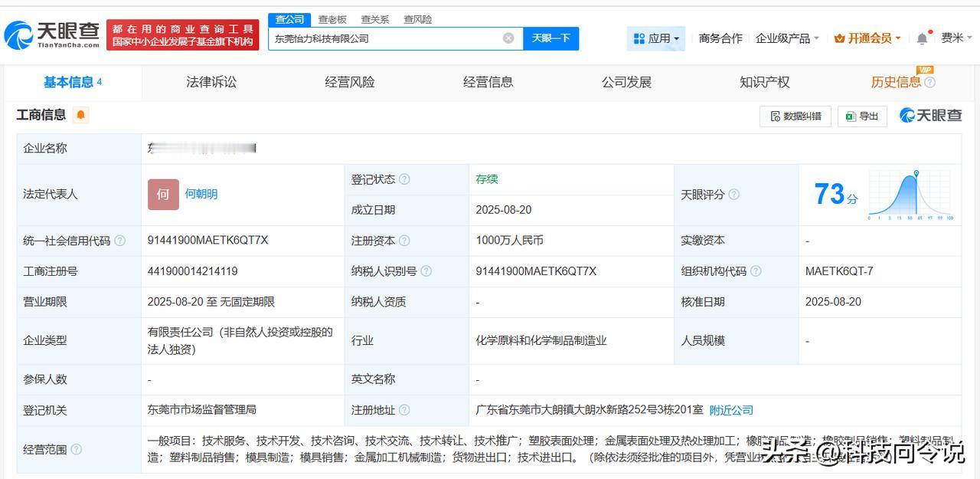This screenshot has height=479, width=980.
Task: Select the 查关系 search mode tab
Action: 375,19
